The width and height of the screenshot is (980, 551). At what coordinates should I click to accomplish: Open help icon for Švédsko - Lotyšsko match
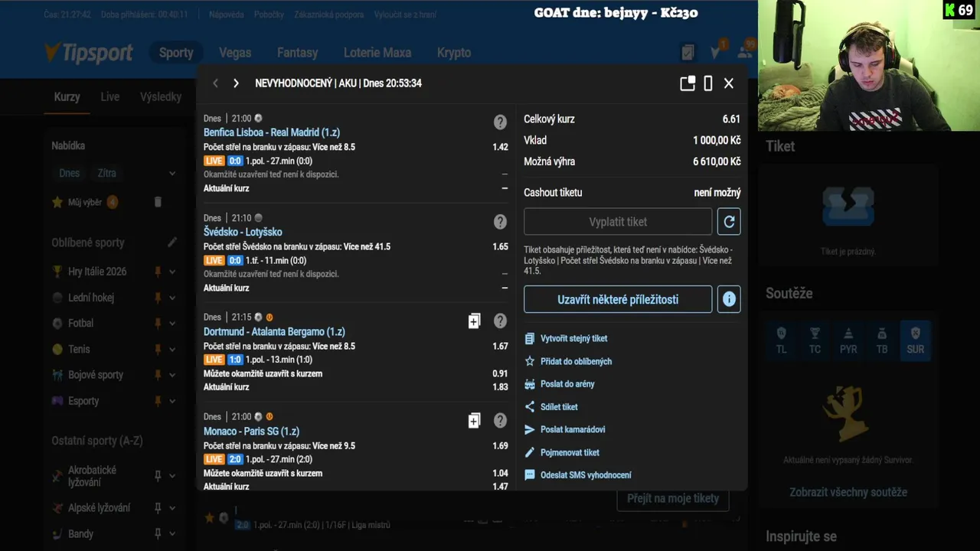[500, 222]
